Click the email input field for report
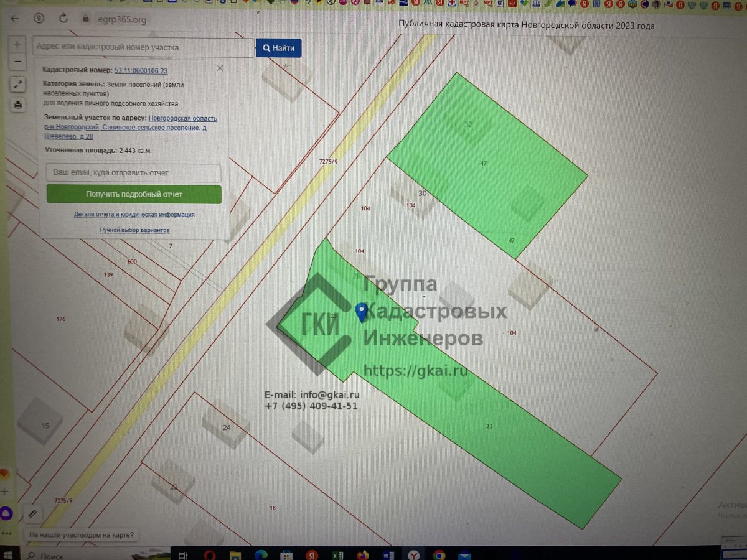Viewport: 747px width, 560px height. tap(134, 172)
